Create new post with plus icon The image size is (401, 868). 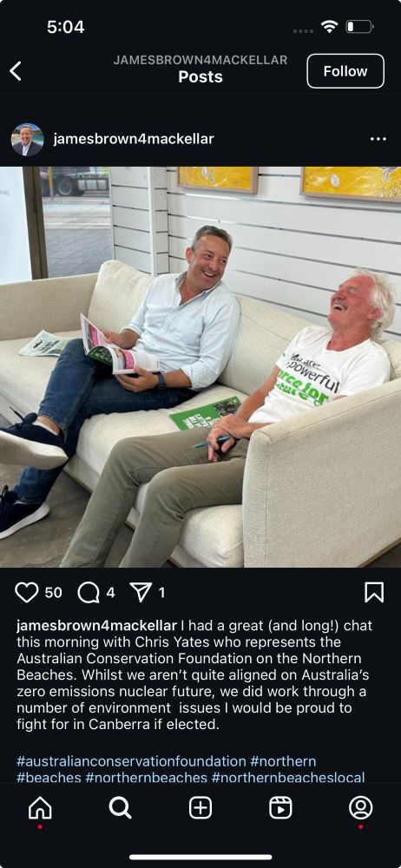click(200, 808)
